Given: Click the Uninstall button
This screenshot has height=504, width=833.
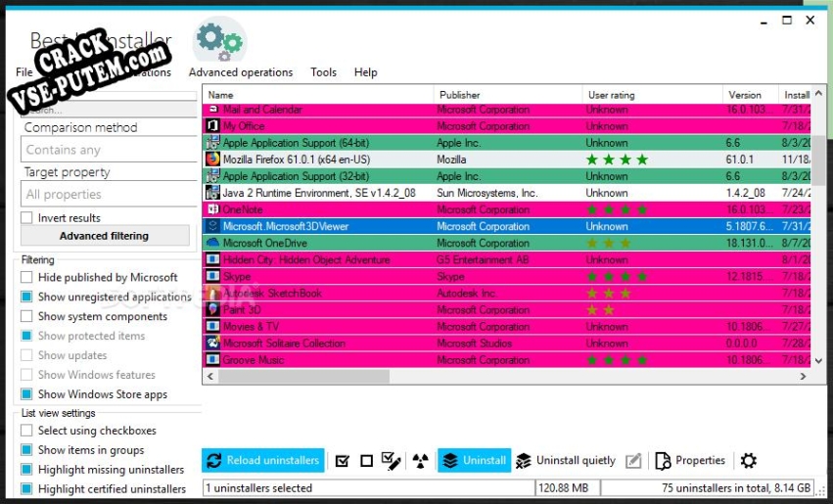Looking at the screenshot, I should click(x=475, y=460).
